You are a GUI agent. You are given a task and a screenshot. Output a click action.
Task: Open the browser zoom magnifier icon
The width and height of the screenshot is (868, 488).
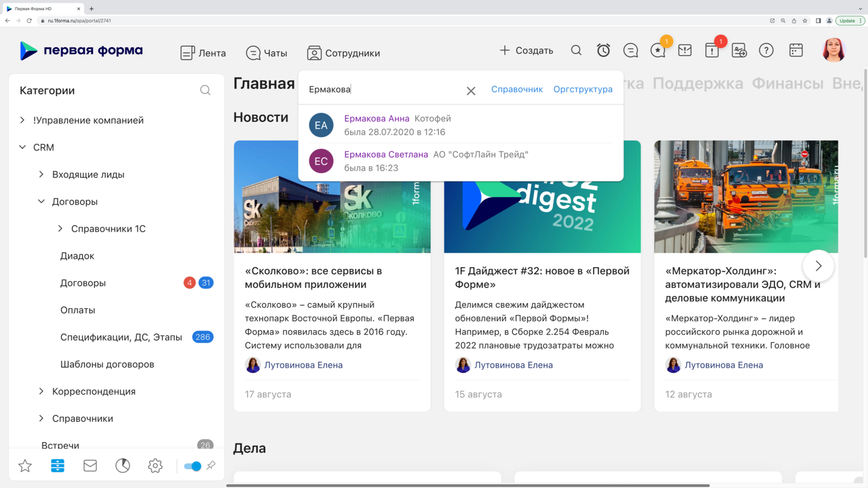tap(783, 21)
